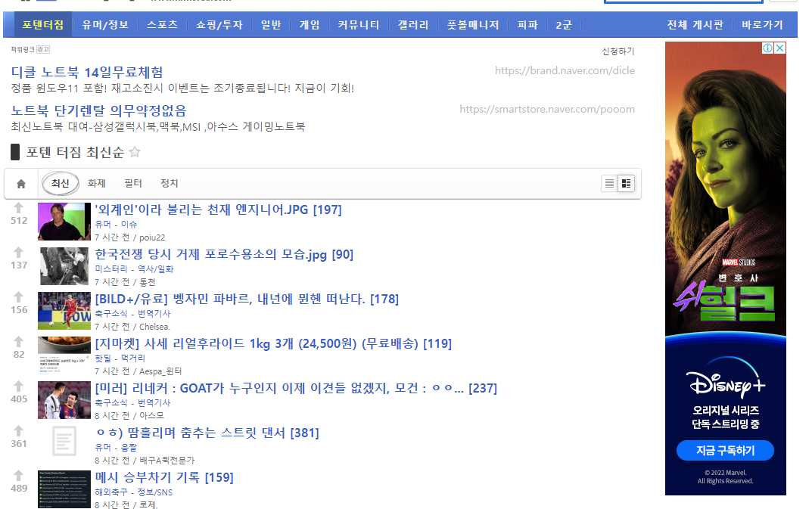Switch to plain list view icon
Image resolution: width=812 pixels, height=509 pixels.
pyautogui.click(x=609, y=183)
